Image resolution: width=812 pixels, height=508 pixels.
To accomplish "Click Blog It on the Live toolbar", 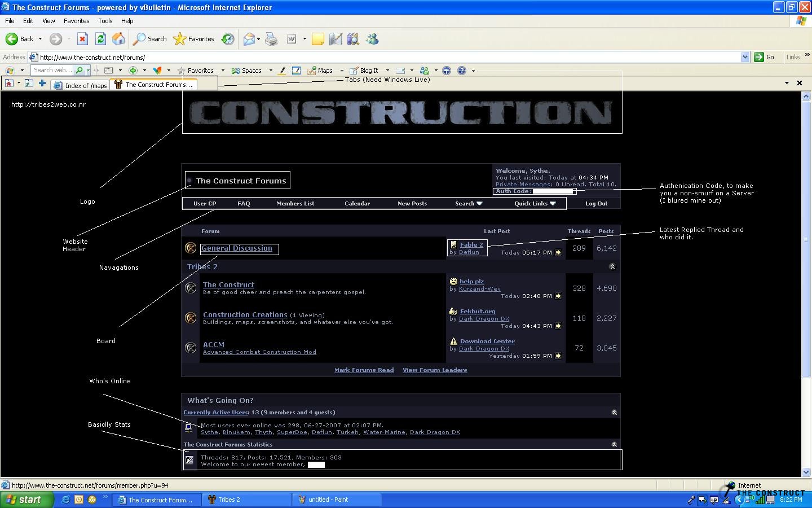I will pyautogui.click(x=364, y=71).
